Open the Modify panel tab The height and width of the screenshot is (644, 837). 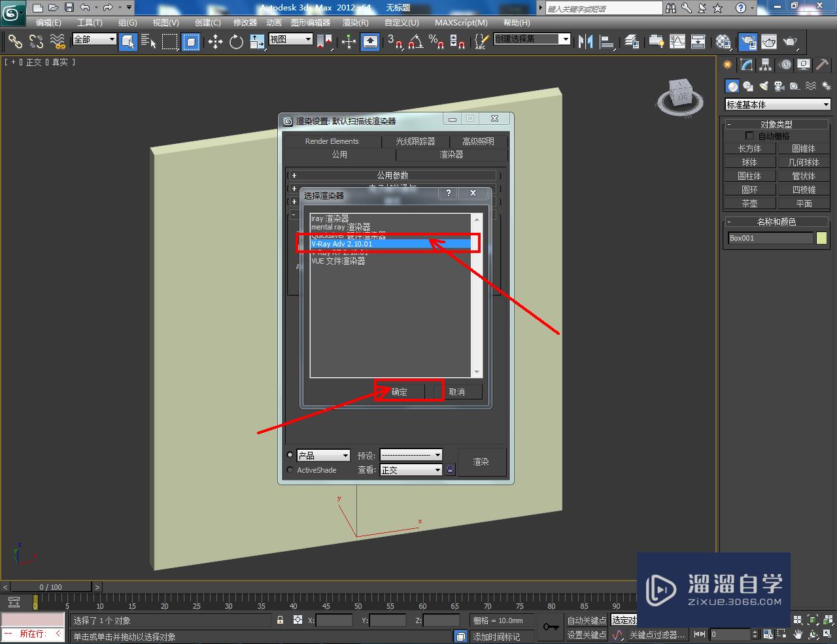click(x=747, y=65)
